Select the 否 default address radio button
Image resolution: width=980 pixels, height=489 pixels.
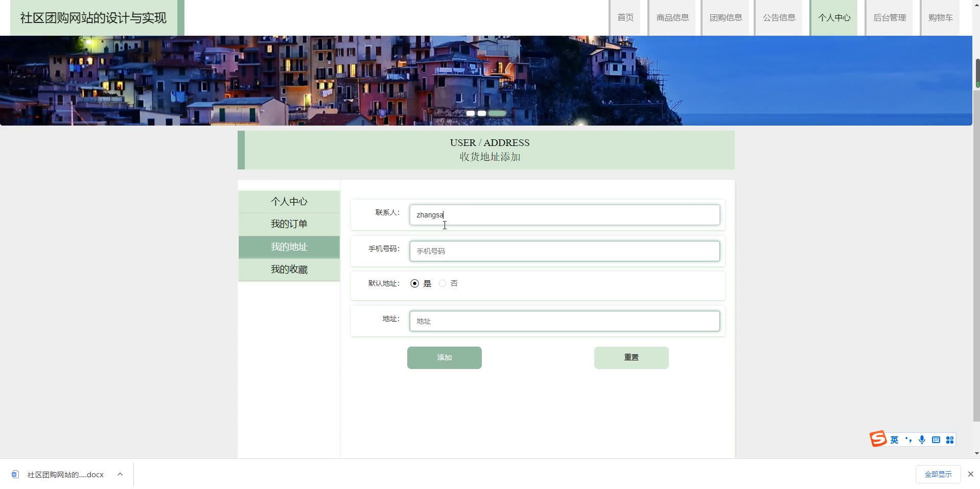442,283
